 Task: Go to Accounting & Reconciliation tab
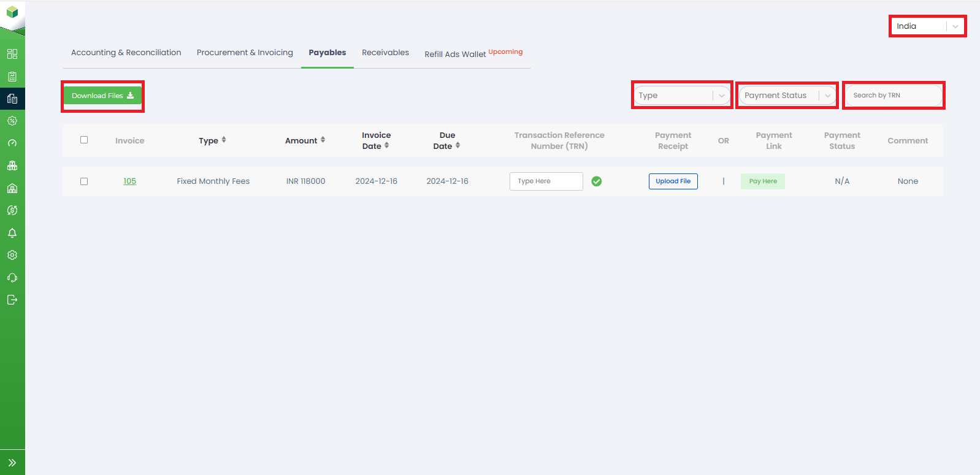tap(126, 53)
